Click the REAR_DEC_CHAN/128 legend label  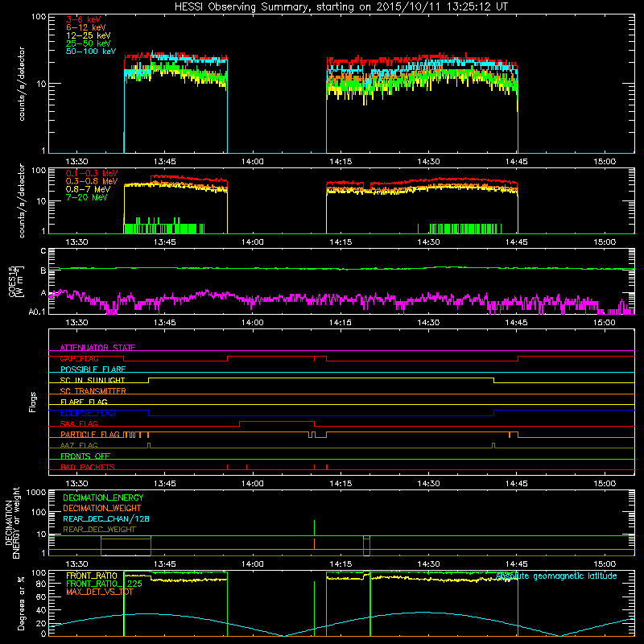click(106, 518)
